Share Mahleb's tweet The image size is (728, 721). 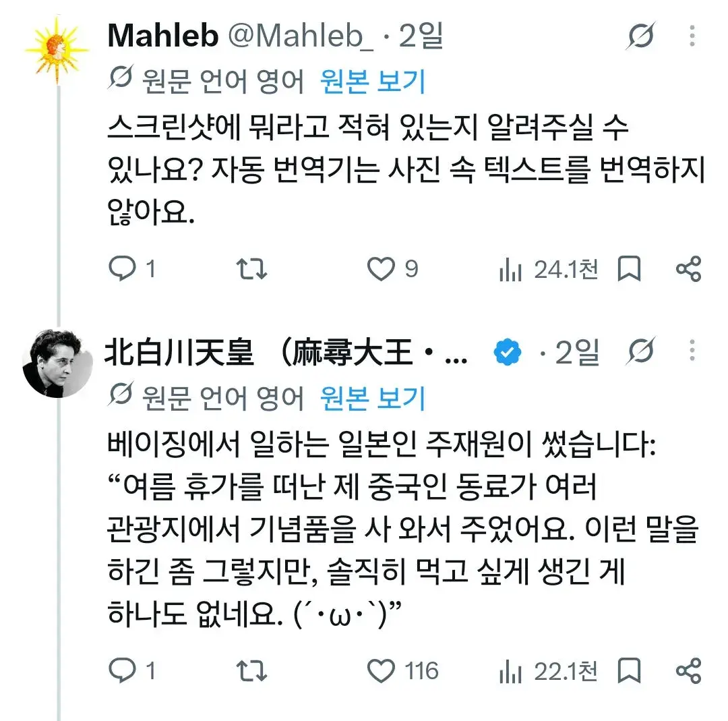tap(688, 268)
